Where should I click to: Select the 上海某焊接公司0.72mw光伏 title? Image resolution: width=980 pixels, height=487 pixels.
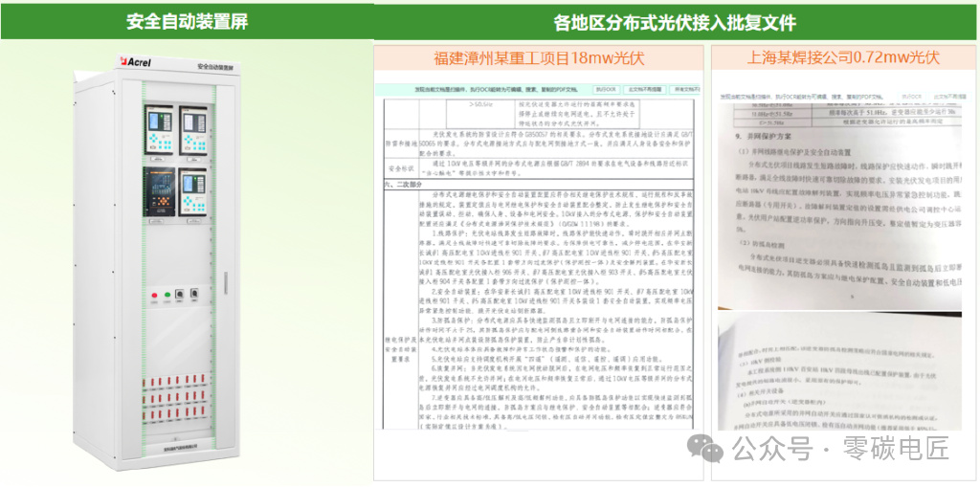coord(843,57)
